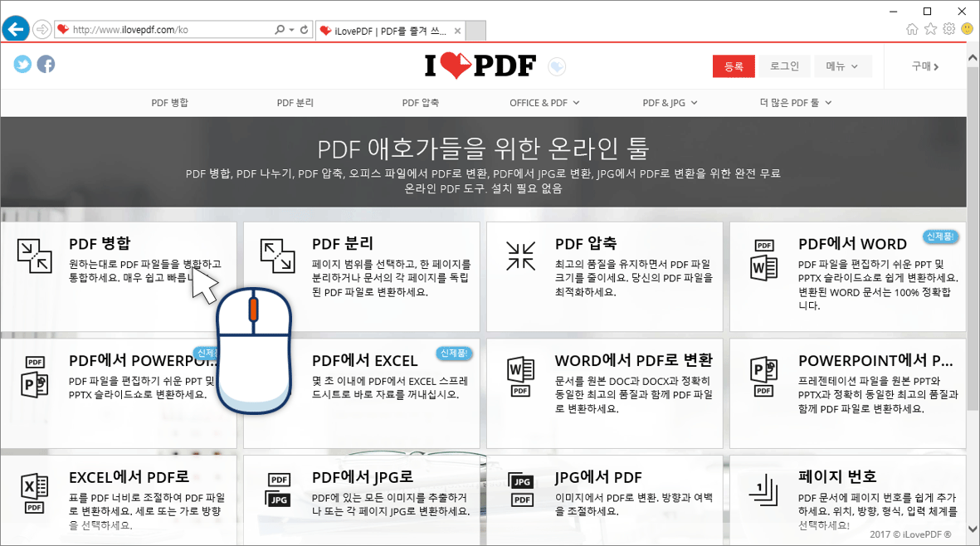The height and width of the screenshot is (546, 980).
Task: Expand the OFFICE & PDF menu
Action: 544,102
